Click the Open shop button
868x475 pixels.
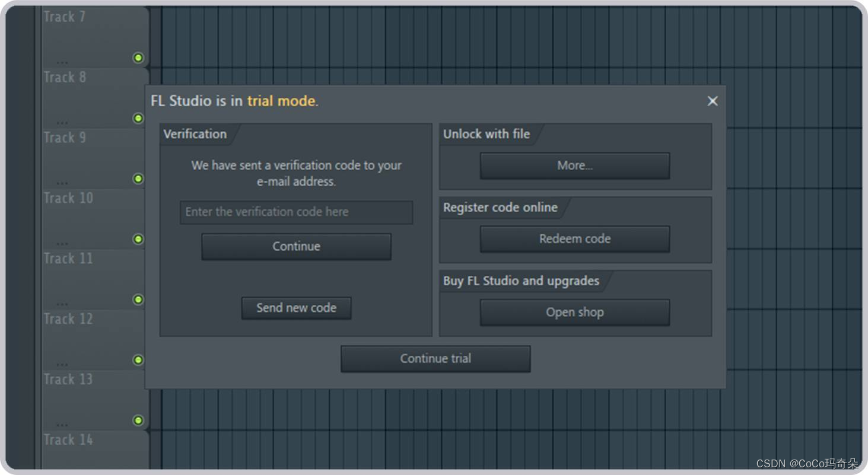pos(575,313)
